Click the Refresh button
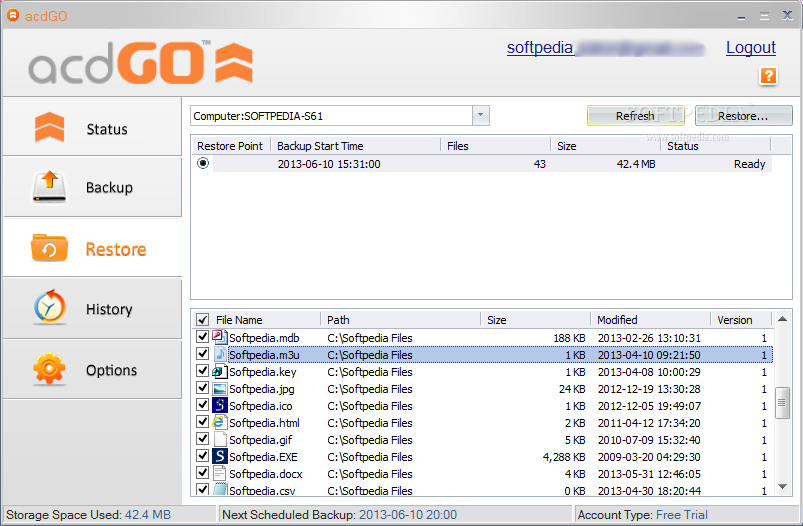 [636, 116]
